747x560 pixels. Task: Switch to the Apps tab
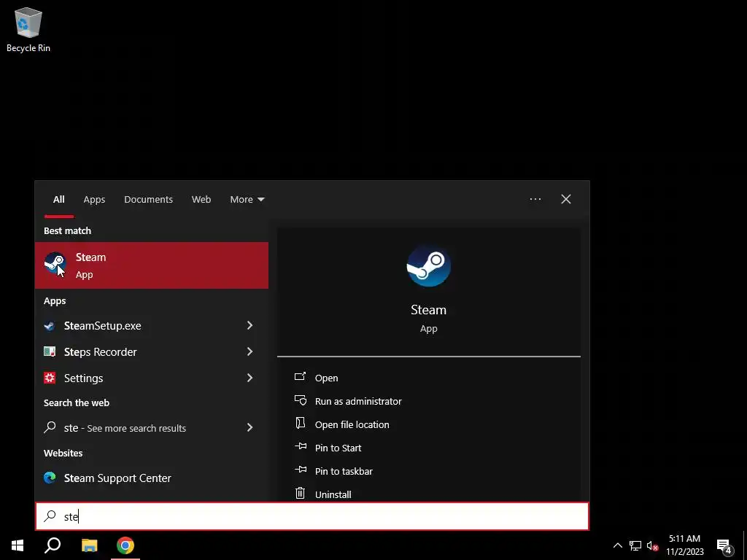tap(94, 200)
